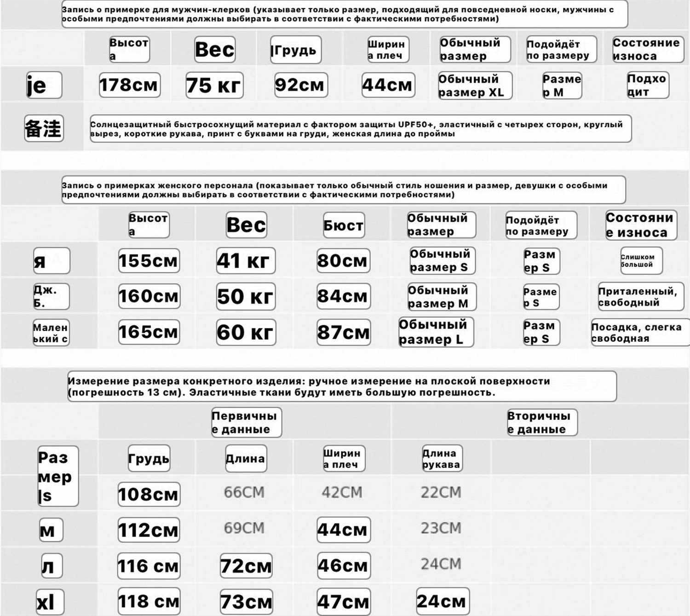The width and height of the screenshot is (690, 616).
Task: Click the men's table '44см' shoulder width cell
Action: [x=388, y=85]
